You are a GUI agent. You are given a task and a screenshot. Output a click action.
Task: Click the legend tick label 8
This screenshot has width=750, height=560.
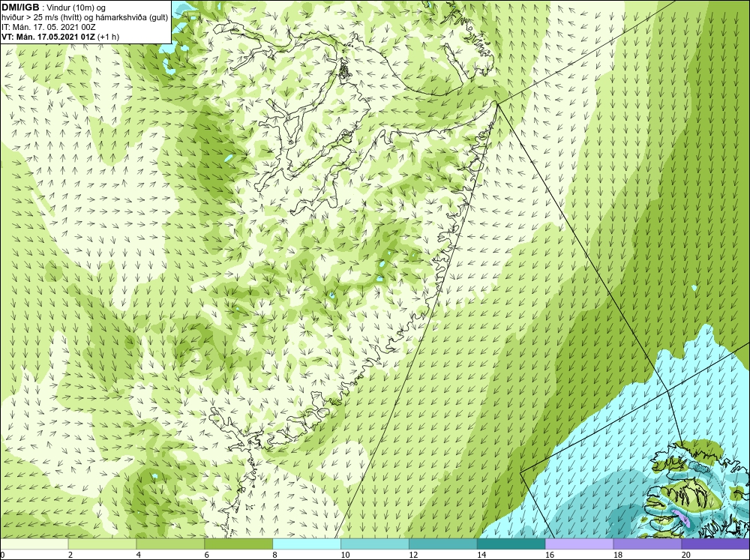tap(275, 555)
